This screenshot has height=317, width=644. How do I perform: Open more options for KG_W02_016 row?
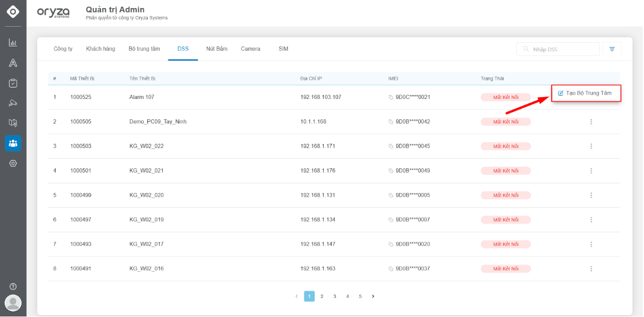[x=591, y=269]
